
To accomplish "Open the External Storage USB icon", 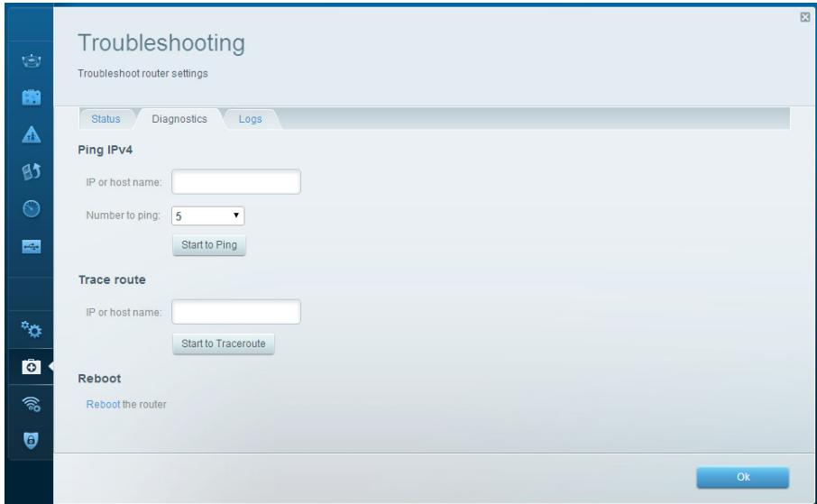I will 32,246.
